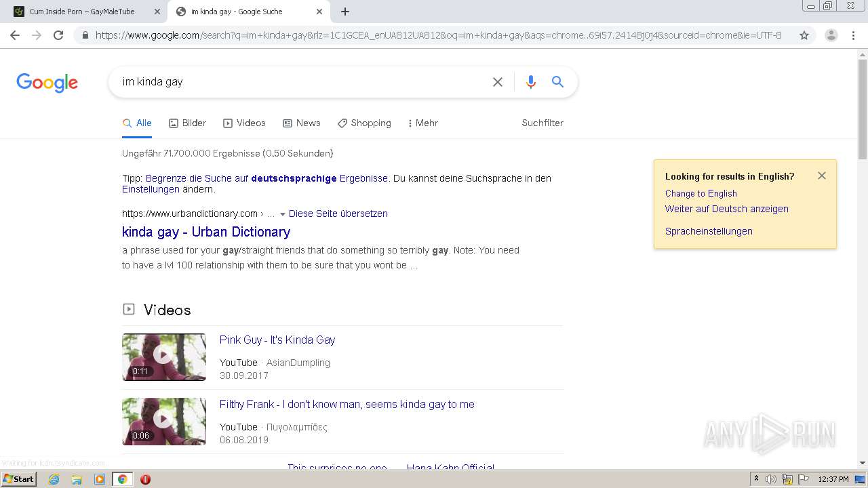Switch to the 'Cum Inside Porn – GayMaleTube' tab
The image size is (868, 488).
click(81, 12)
